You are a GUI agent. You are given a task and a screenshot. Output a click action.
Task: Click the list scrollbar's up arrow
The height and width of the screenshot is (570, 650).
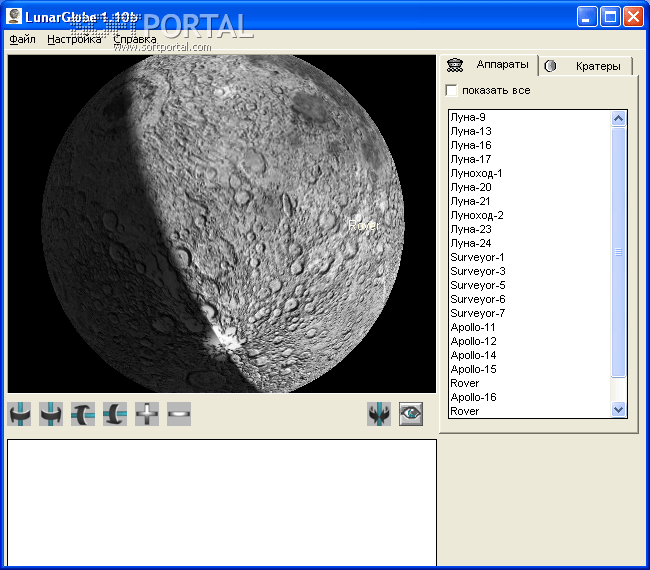(x=618, y=118)
